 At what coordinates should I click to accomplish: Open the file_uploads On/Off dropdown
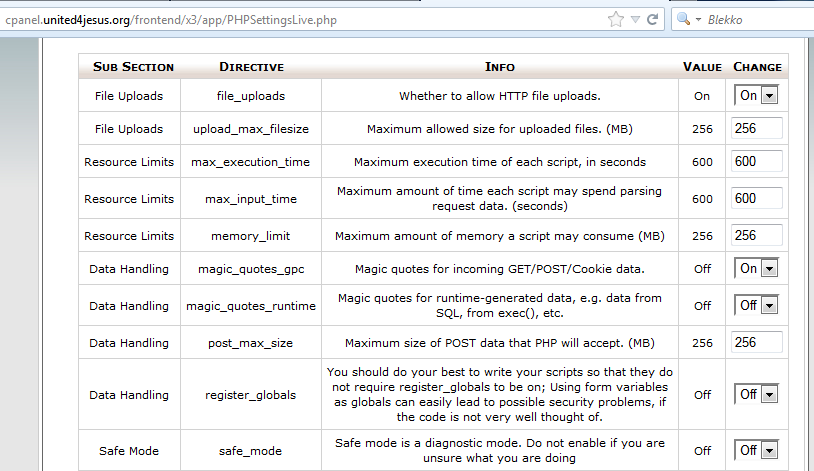pyautogui.click(x=757, y=96)
